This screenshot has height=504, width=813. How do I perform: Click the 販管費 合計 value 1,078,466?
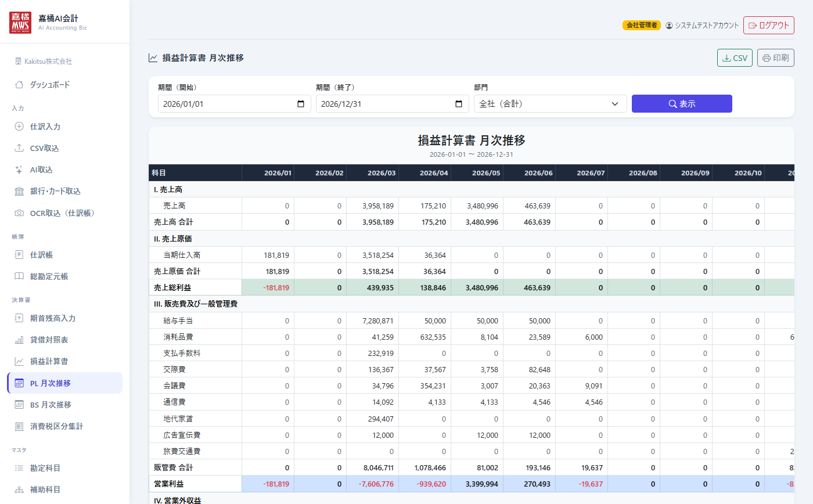pos(429,467)
